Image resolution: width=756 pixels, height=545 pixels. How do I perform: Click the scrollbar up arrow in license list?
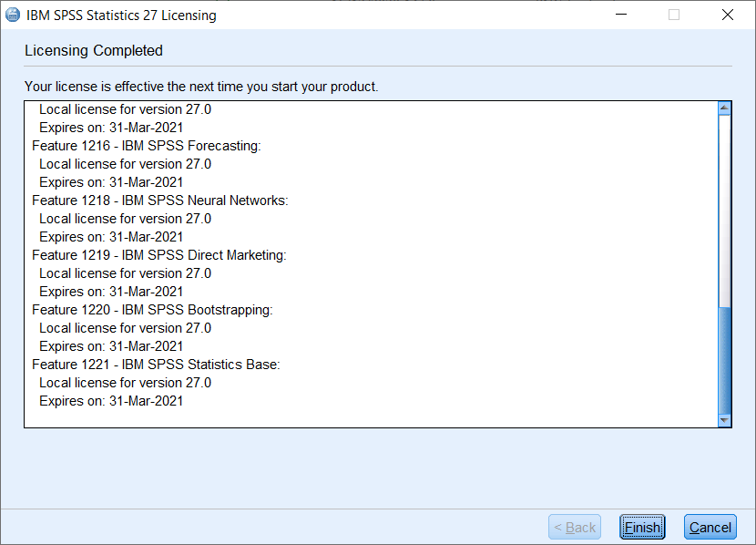pyautogui.click(x=724, y=108)
